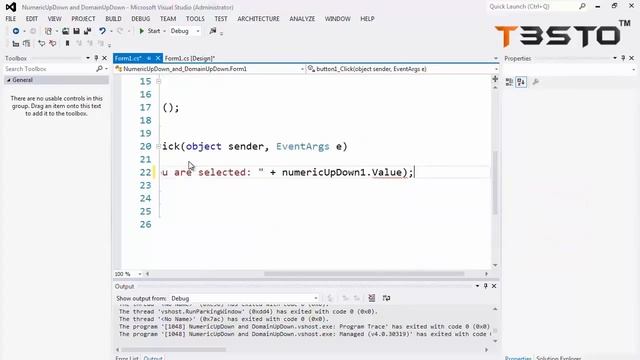
Task: Close the Form1.cs editor tab
Action: coord(158,58)
